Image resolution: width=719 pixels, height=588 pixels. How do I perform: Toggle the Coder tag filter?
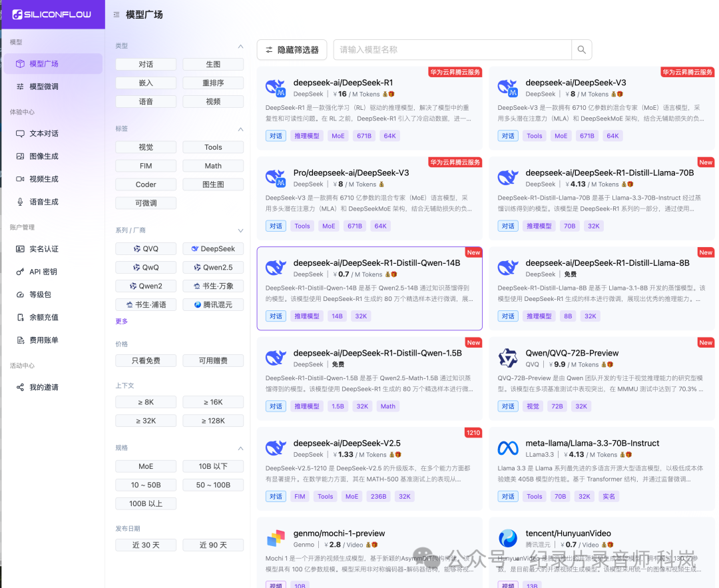click(146, 184)
